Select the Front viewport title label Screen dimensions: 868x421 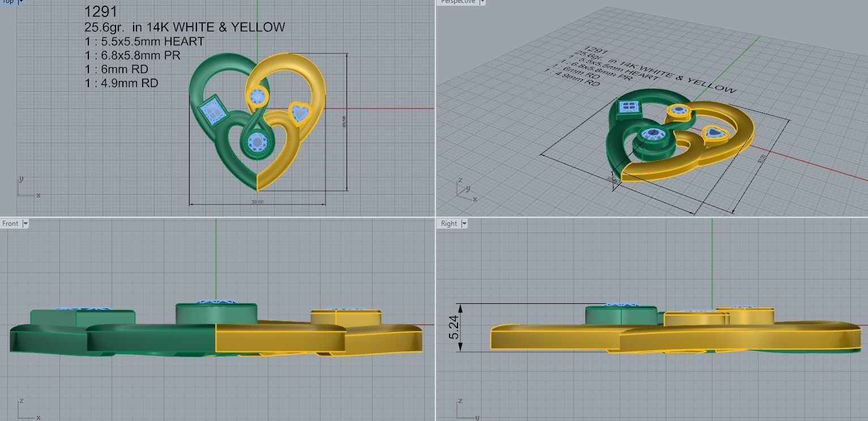[10, 224]
